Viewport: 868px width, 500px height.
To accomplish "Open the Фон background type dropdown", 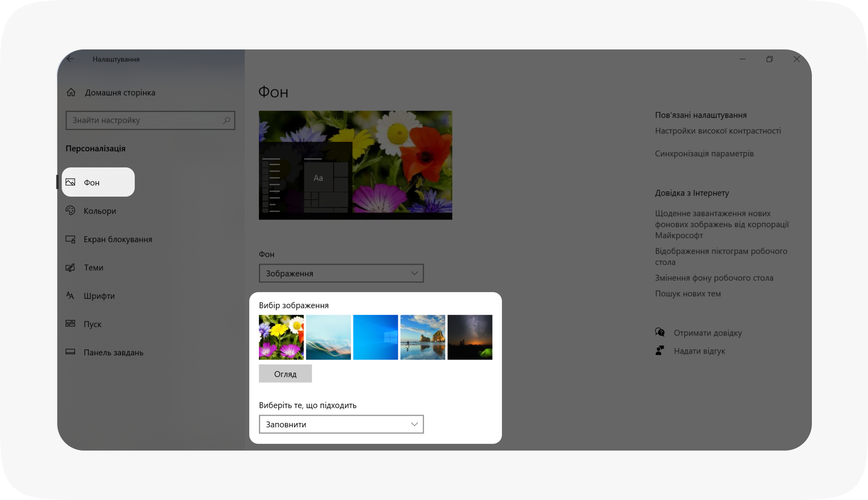I will [x=341, y=273].
